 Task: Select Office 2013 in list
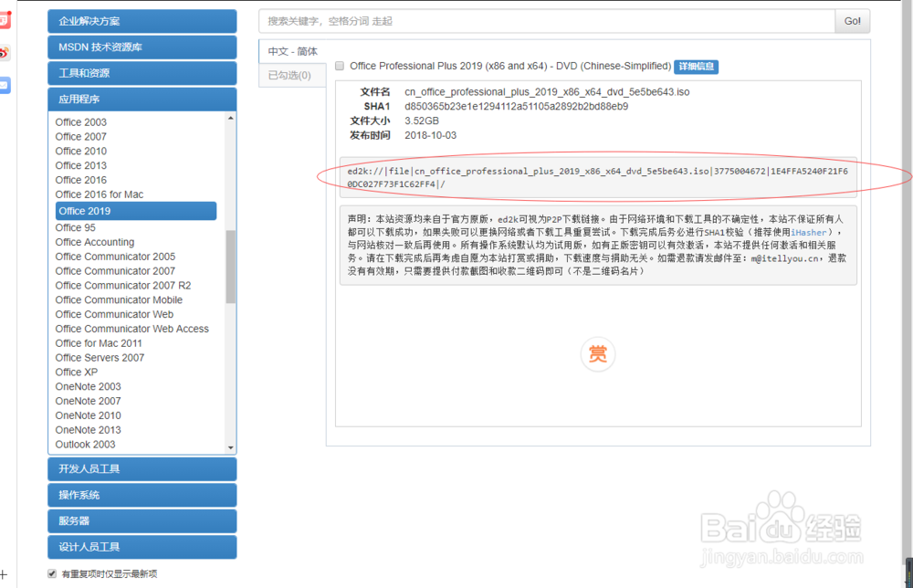click(x=81, y=166)
